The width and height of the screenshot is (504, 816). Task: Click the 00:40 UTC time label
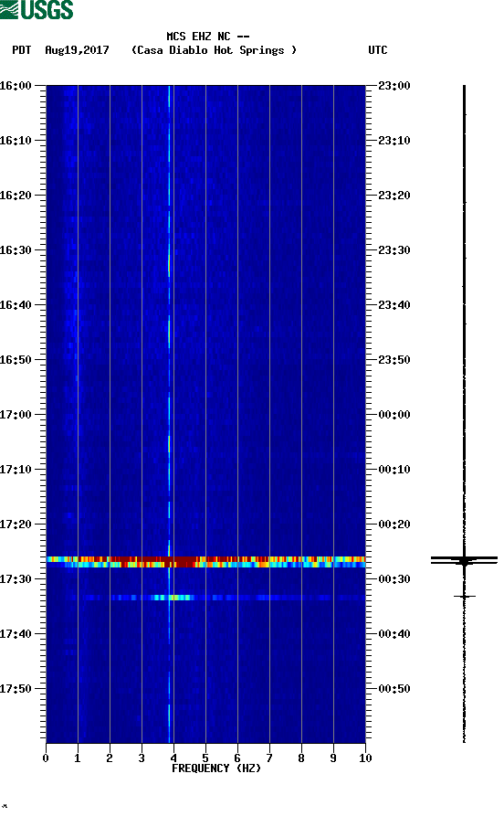(x=394, y=634)
